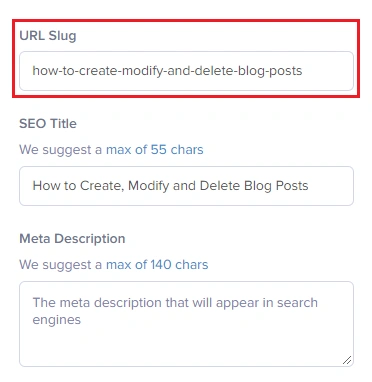Click the "max of 55 chars" hint
This screenshot has height=382, width=372.
click(155, 150)
